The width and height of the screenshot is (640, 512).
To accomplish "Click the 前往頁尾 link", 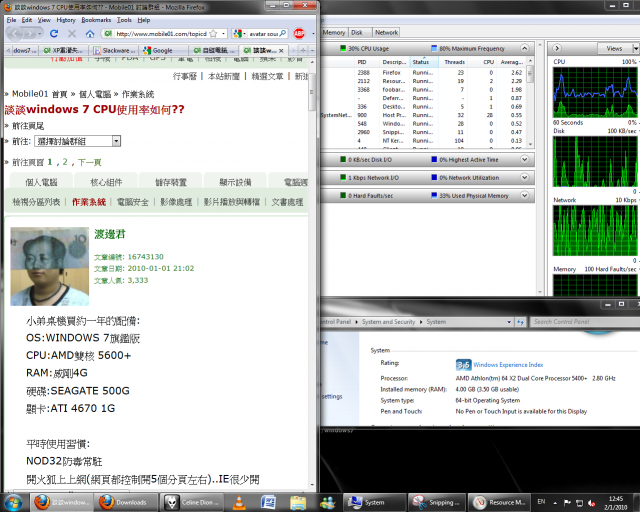I will click(28, 126).
